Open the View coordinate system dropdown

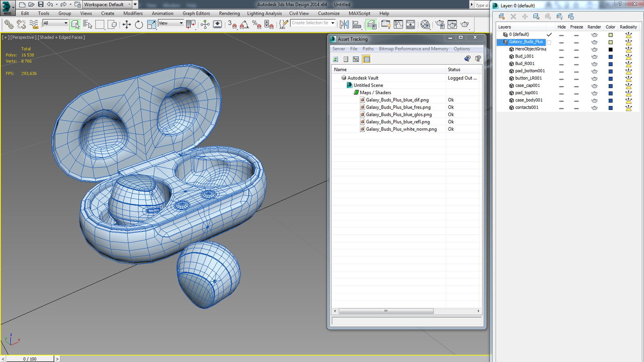[x=171, y=23]
